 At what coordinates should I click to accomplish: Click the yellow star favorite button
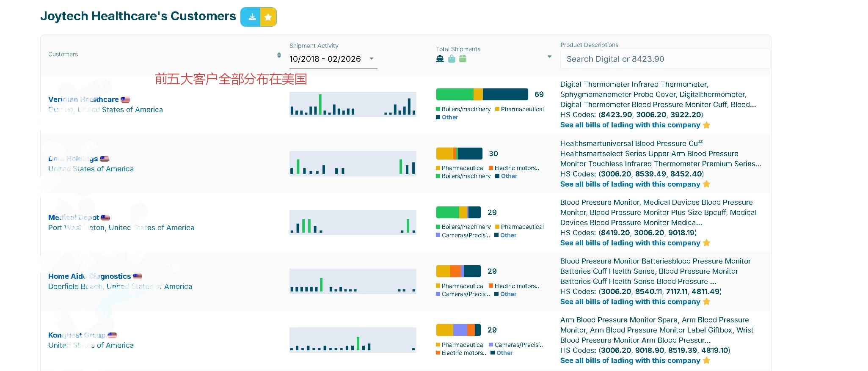point(268,17)
